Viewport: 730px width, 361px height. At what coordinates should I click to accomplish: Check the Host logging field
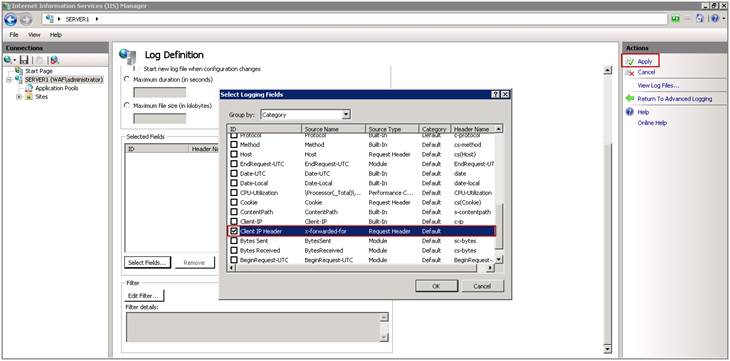tap(234, 154)
